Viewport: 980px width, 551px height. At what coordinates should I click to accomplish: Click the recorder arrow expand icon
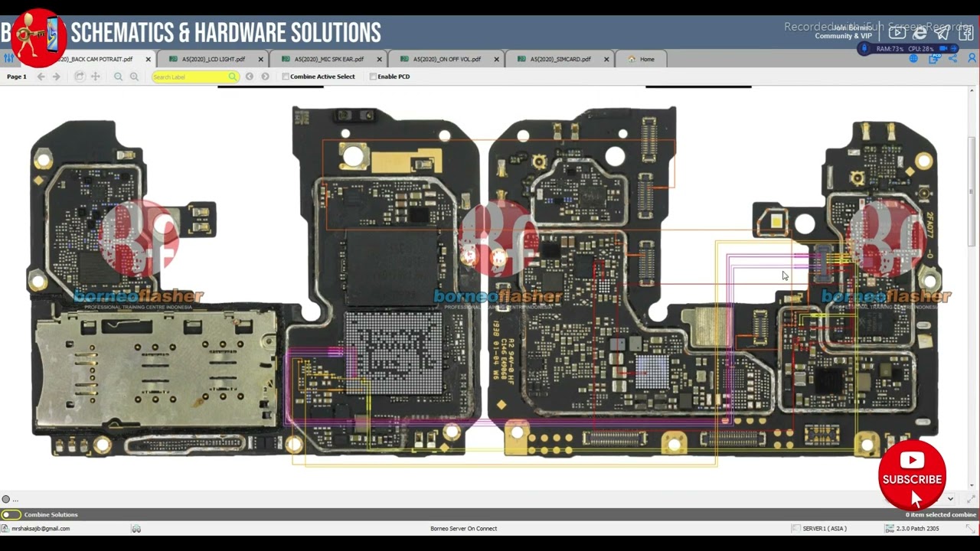pyautogui.click(x=953, y=48)
